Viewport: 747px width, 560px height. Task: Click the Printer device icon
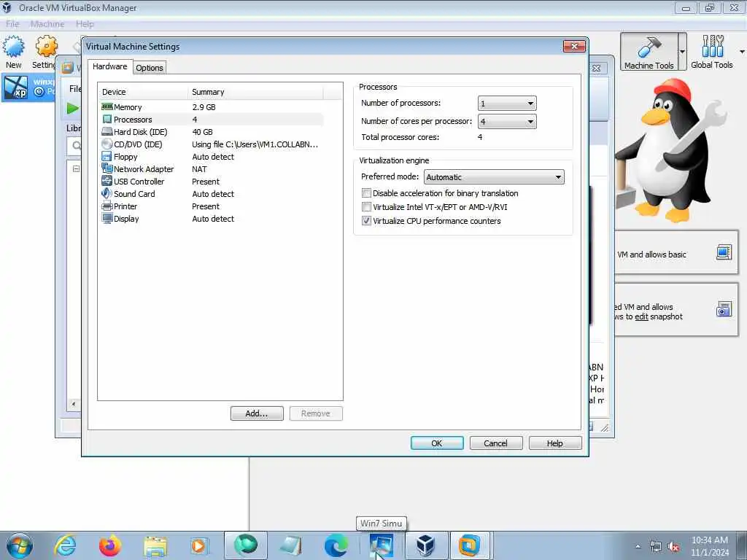[x=107, y=206]
